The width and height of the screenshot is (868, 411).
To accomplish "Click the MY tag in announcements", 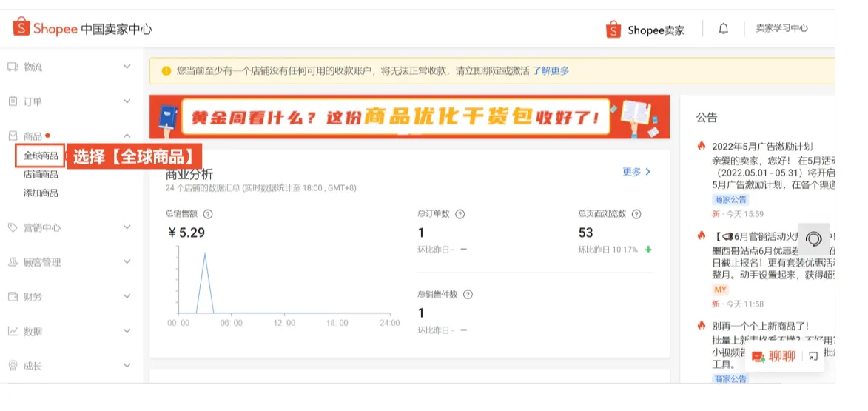I will click(720, 290).
